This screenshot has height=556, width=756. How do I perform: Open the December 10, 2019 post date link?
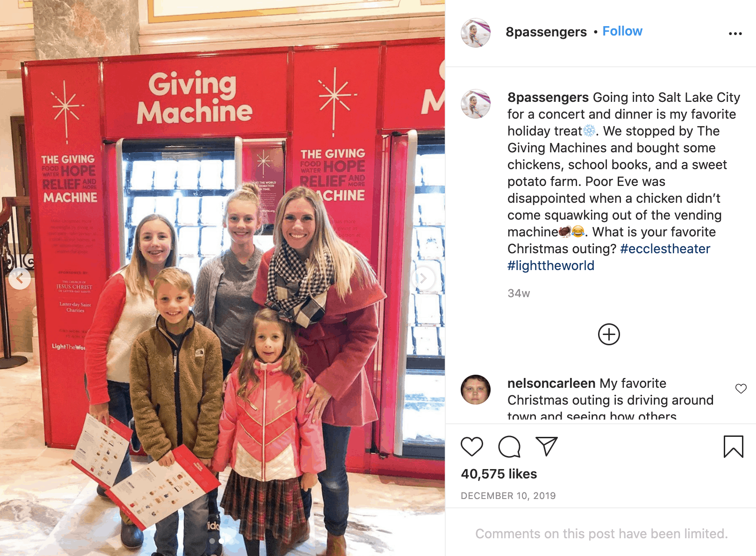tap(508, 496)
